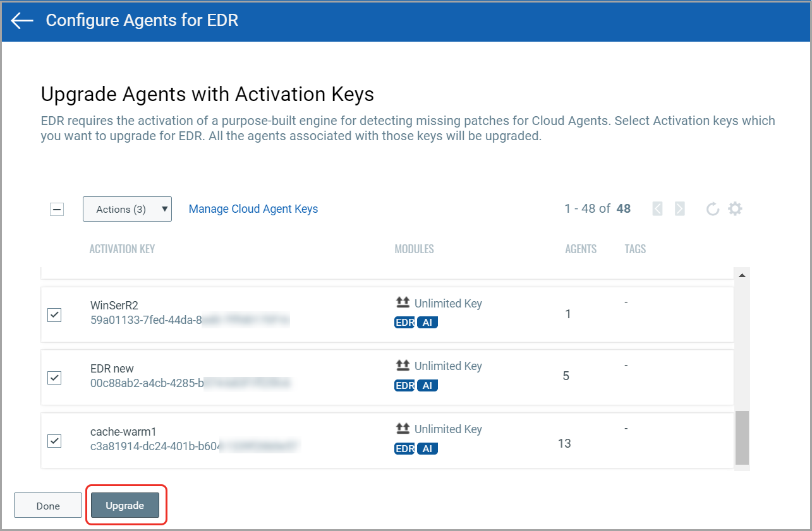The width and height of the screenshot is (812, 531).
Task: Uncheck the WinSerR2 activation key
Action: pyautogui.click(x=54, y=314)
